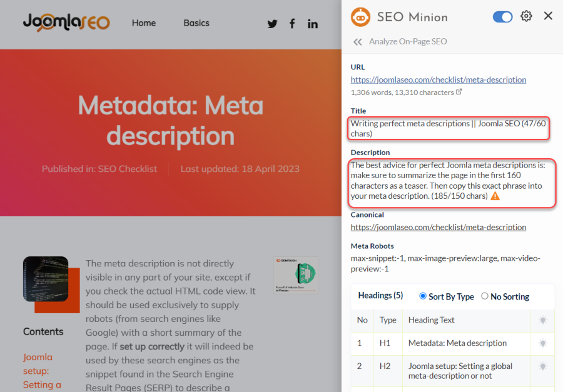Click the 'Metadata: Meta description' page heading

pos(171,121)
